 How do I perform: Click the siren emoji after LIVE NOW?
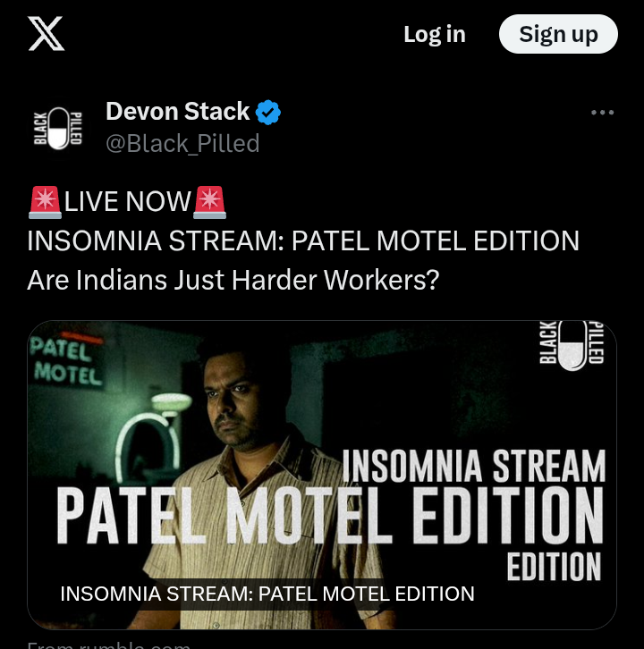tap(209, 202)
